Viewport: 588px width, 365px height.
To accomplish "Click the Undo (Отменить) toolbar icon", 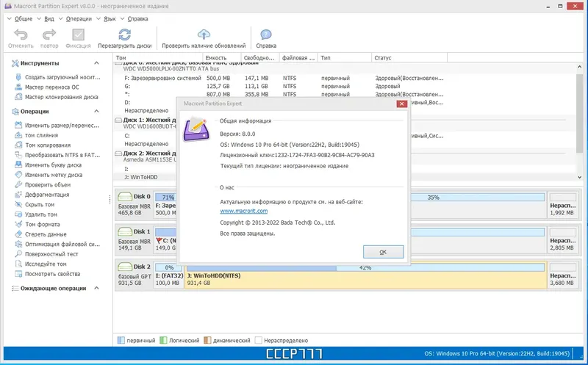I will [21, 35].
